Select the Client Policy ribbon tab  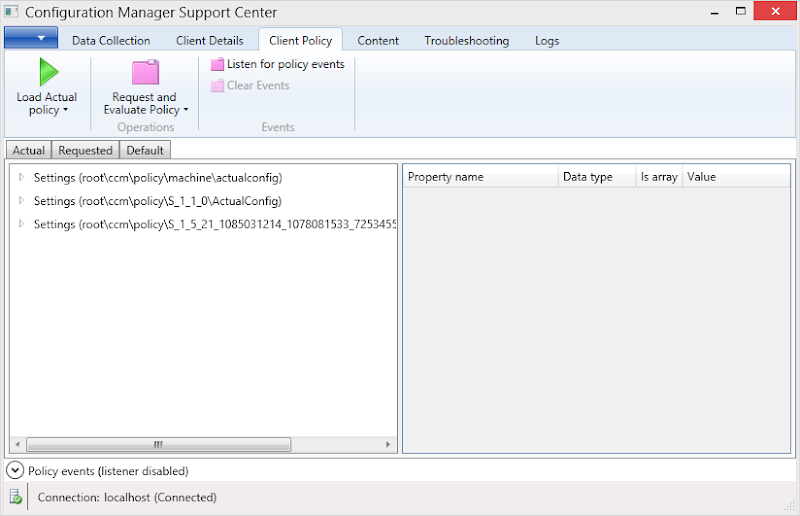click(301, 40)
